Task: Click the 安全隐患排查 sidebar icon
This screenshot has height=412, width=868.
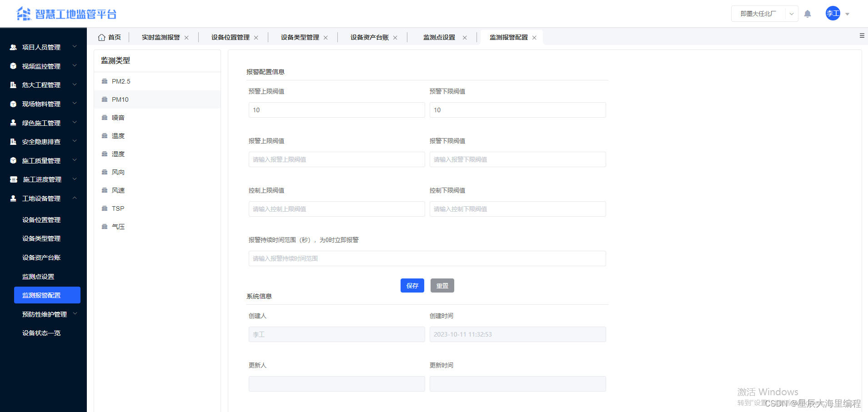Action: [x=13, y=142]
